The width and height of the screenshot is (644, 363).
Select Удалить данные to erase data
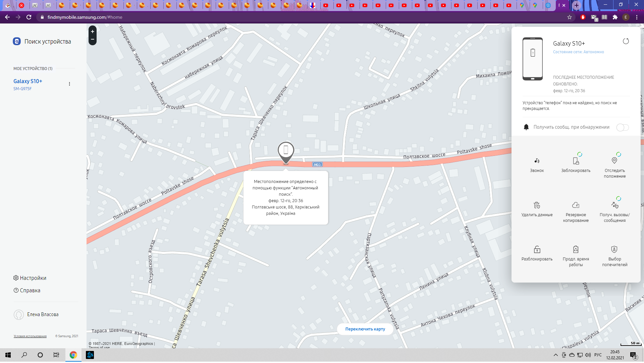coord(537,209)
